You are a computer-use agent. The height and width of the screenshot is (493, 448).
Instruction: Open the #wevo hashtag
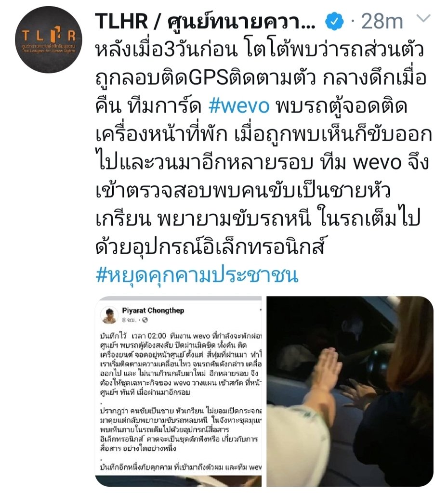[x=239, y=105]
